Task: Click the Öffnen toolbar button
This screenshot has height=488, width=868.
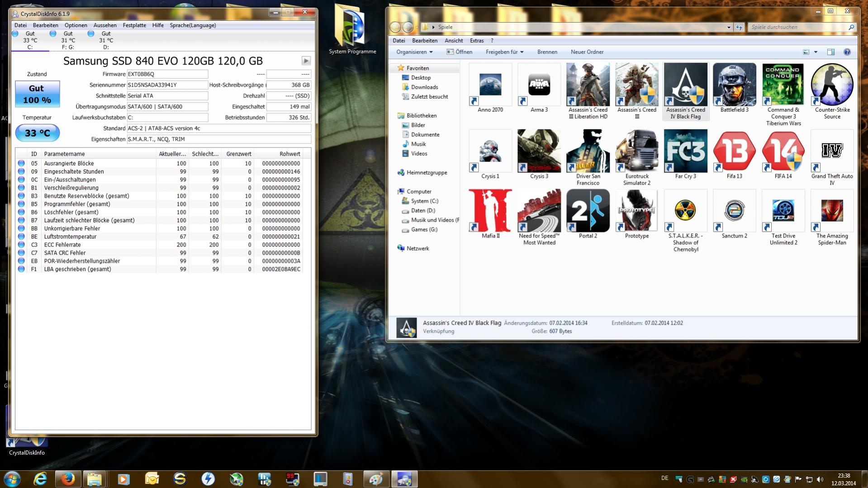Action: [x=459, y=52]
